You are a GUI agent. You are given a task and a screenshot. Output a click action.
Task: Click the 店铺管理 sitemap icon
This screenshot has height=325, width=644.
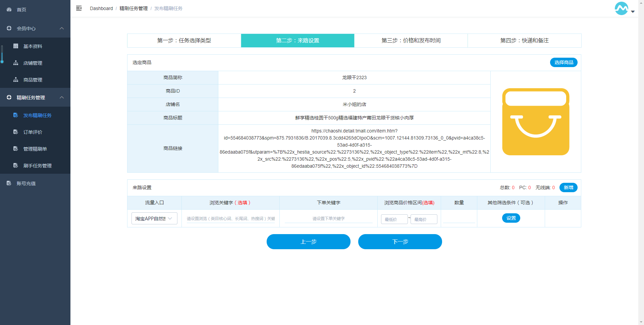pyautogui.click(x=16, y=63)
